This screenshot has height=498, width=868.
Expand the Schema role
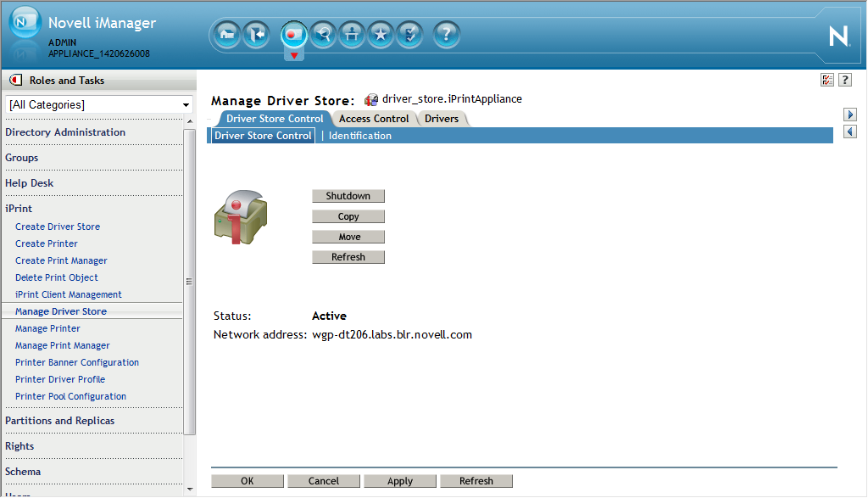[23, 472]
